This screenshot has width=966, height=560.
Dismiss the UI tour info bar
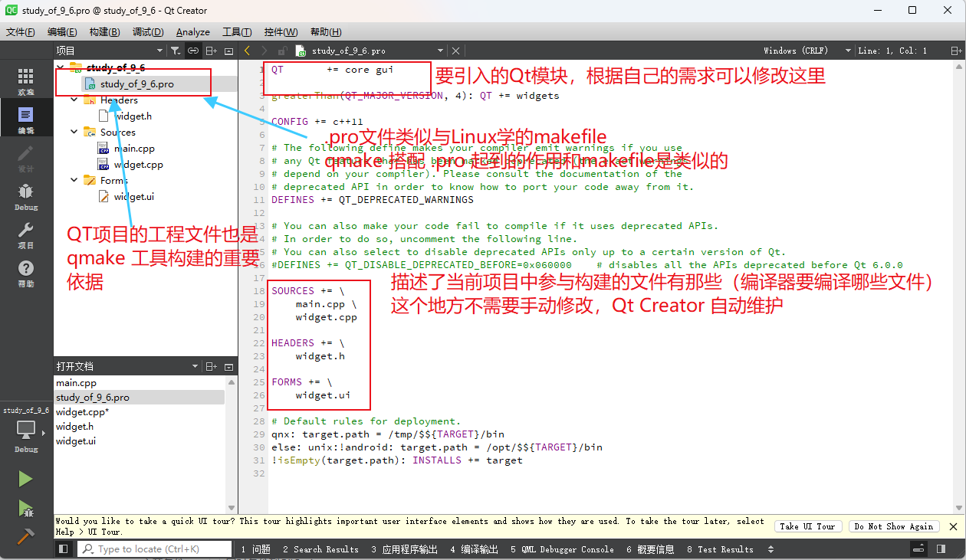point(953,526)
